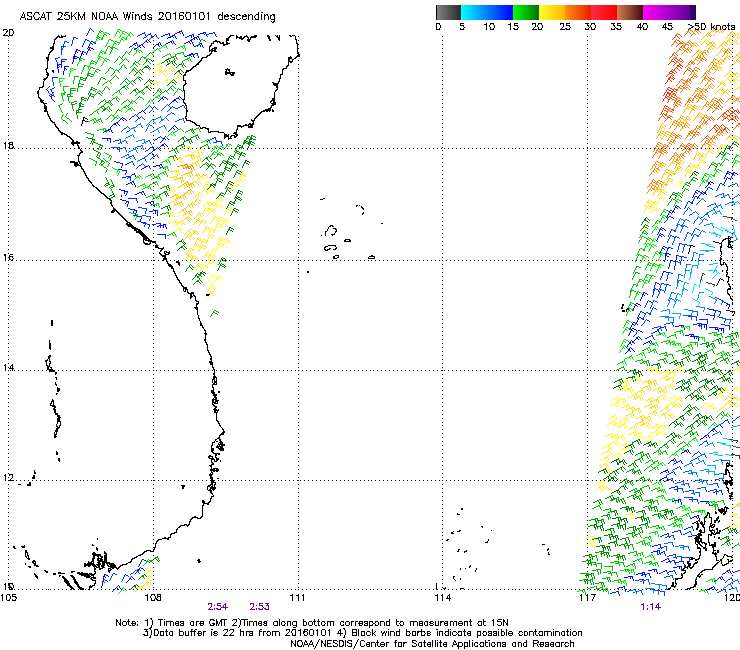Screen dimensions: 740x650
Task: Click the 'NOAA/NESDIS/Center for Satellite Applications and Research' credit
Action: tap(432, 644)
